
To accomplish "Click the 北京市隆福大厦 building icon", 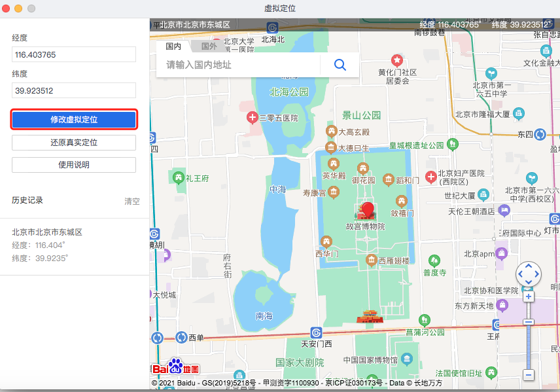I will tap(519, 114).
